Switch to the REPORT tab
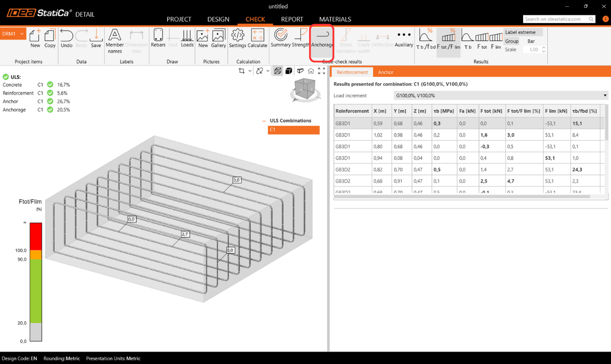611x364 pixels. click(x=292, y=19)
